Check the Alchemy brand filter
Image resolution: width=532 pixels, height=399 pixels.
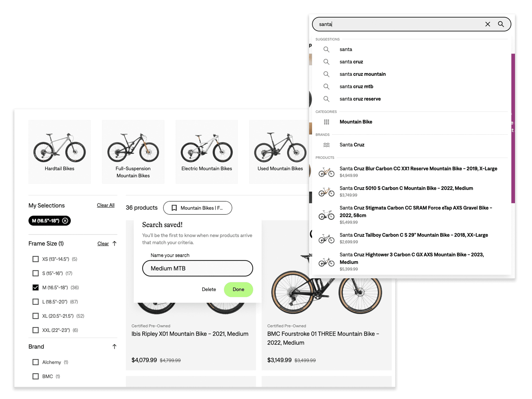[35, 362]
